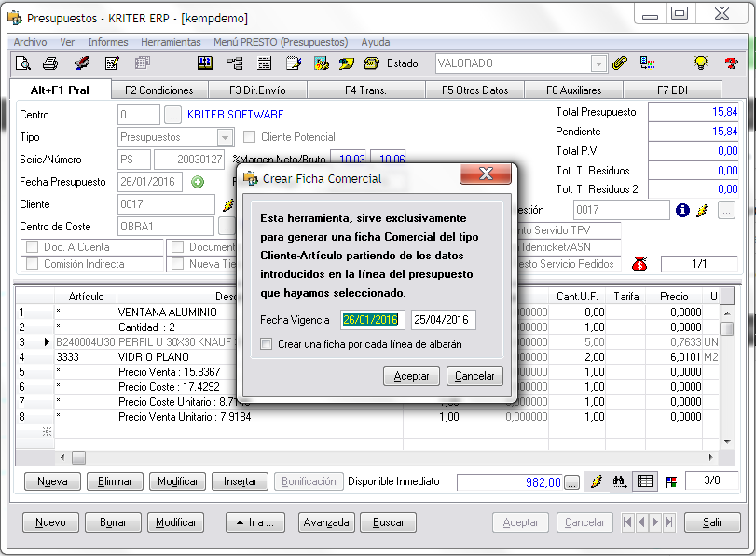The height and width of the screenshot is (556, 756).
Task: Click Aceptar in Crear Ficha Comercial dialog
Action: [411, 376]
